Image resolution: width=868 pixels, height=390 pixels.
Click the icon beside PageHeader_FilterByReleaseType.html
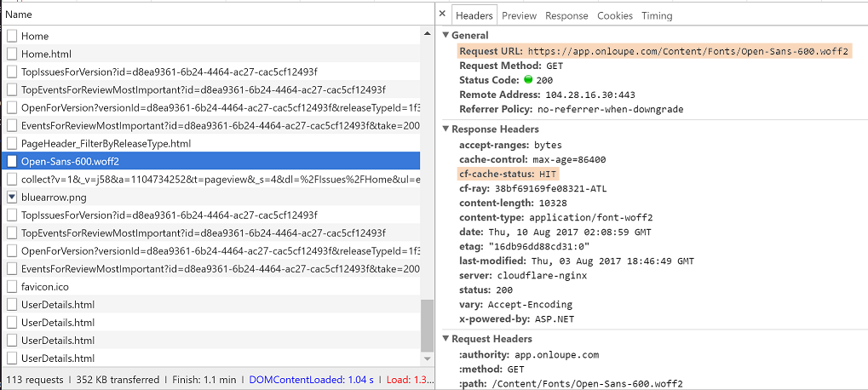12,143
